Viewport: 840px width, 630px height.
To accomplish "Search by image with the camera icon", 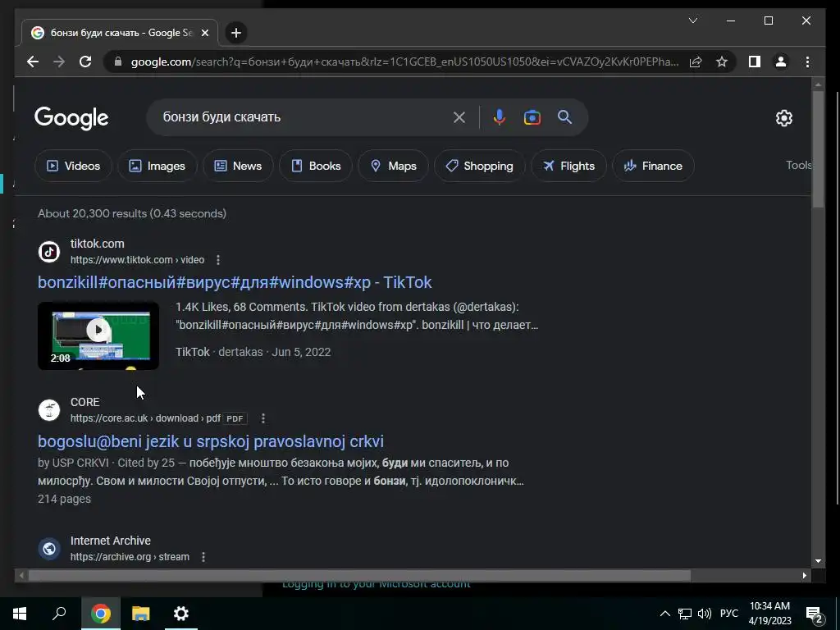I will 532,117.
